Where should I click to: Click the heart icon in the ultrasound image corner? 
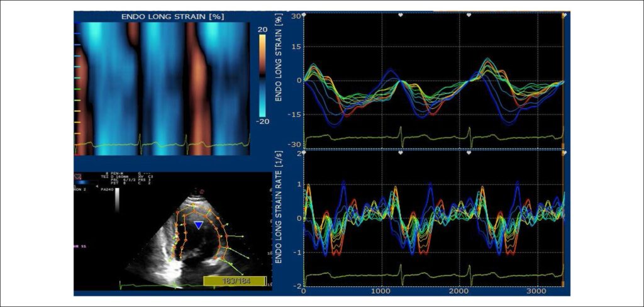(77, 176)
